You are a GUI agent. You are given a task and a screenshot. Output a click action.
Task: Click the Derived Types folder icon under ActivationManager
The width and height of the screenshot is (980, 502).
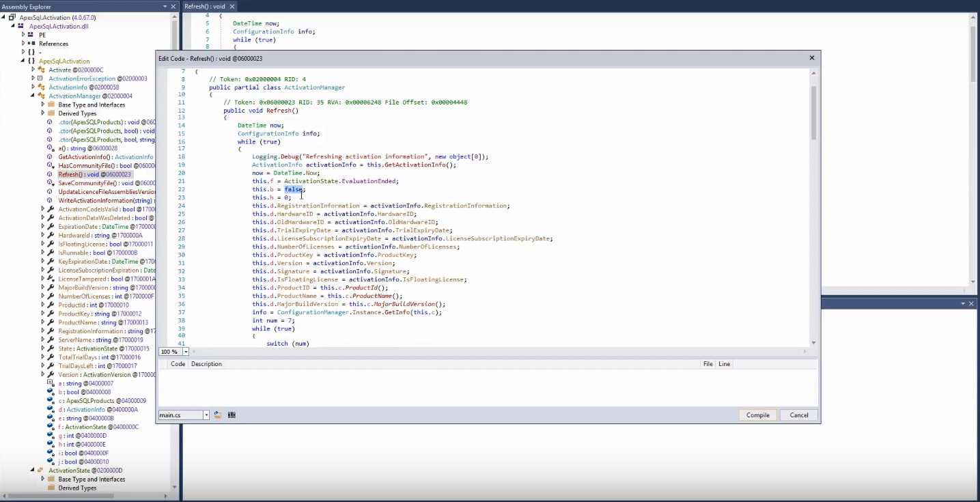pyautogui.click(x=51, y=113)
